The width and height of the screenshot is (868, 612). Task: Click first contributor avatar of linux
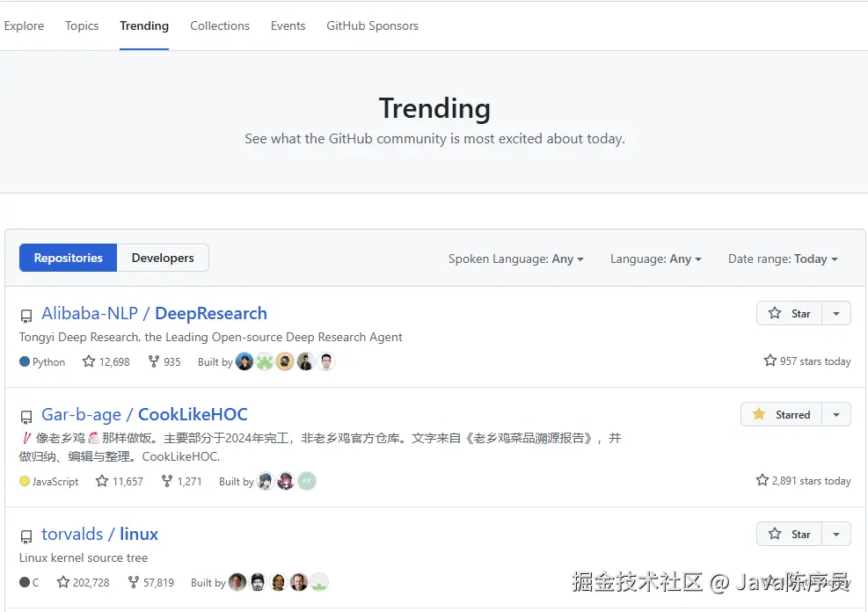pyautogui.click(x=237, y=582)
